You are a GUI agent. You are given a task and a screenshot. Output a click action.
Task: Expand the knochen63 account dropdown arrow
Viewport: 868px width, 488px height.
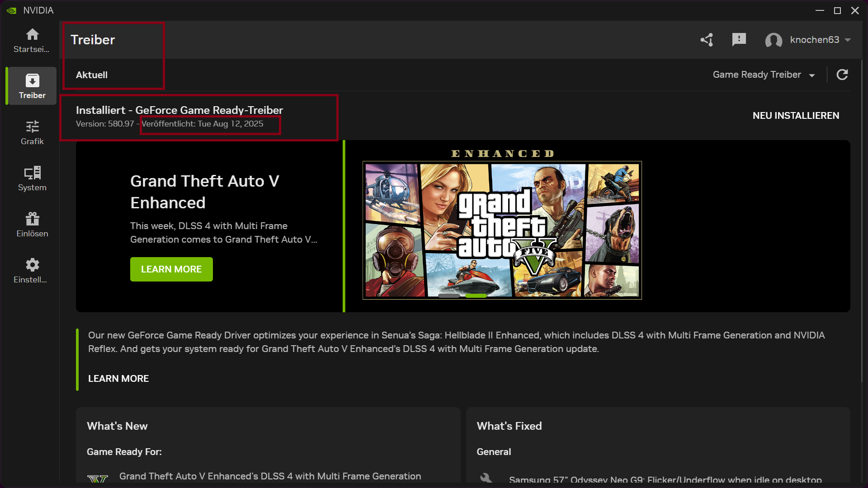[x=848, y=40]
